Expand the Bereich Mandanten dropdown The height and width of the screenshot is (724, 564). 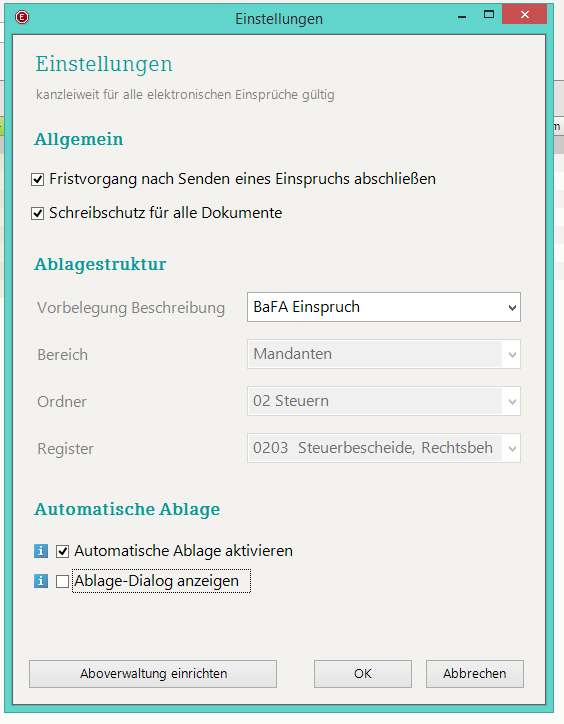pos(384,354)
